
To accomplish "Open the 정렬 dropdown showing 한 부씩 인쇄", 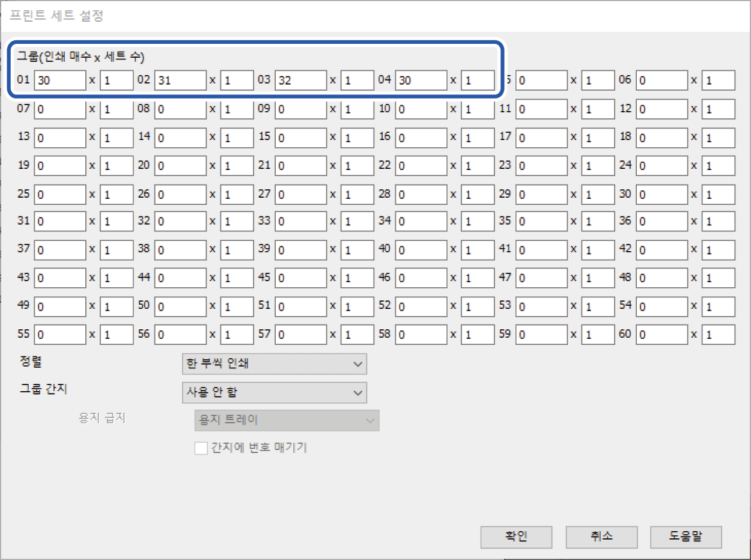I will 274,364.
